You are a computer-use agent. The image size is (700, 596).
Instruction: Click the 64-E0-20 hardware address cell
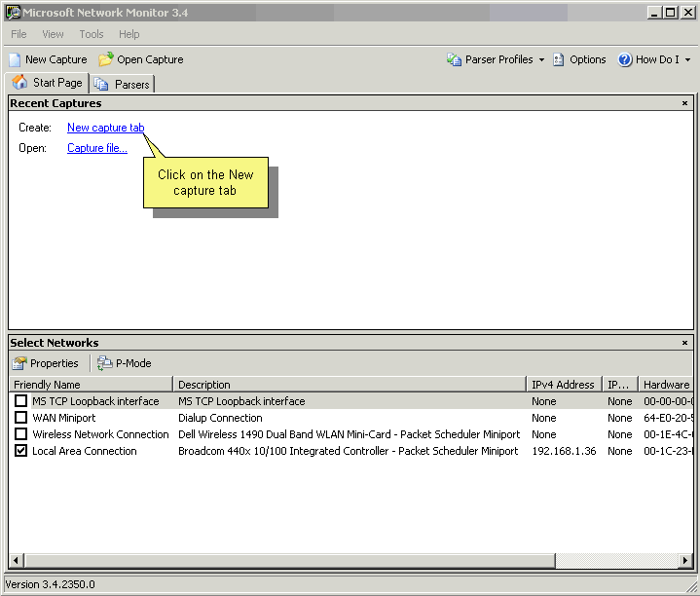coord(668,418)
